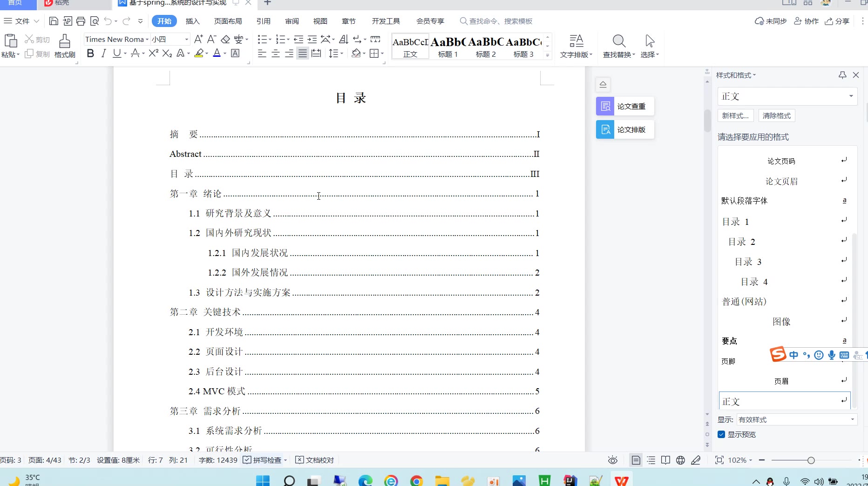Toggle bold formatting
The height and width of the screenshot is (486, 868).
pyautogui.click(x=90, y=54)
